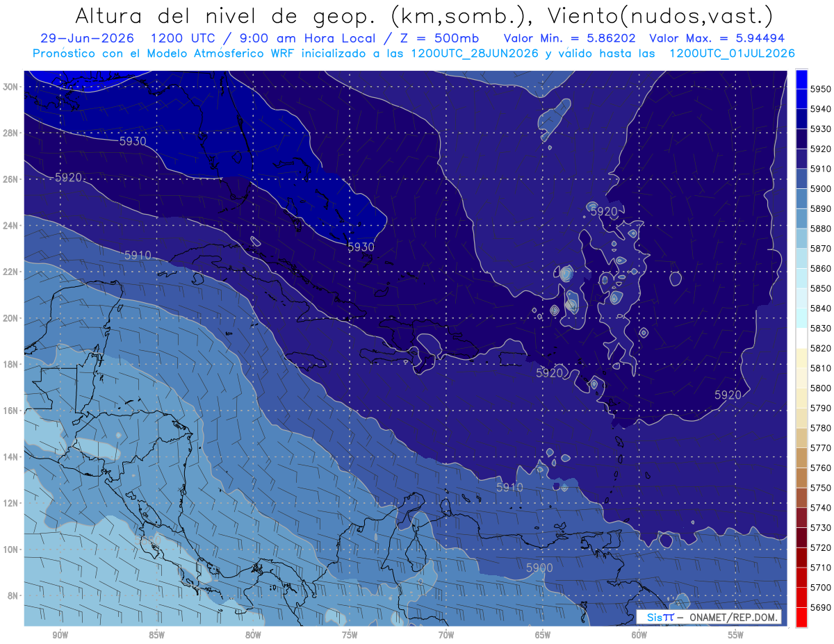
Task: Click the '5890' tick on the colorbar legend
Action: [x=820, y=208]
